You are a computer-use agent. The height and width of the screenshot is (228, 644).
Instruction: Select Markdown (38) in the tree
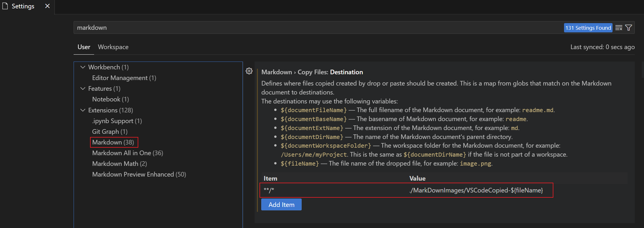point(113,142)
